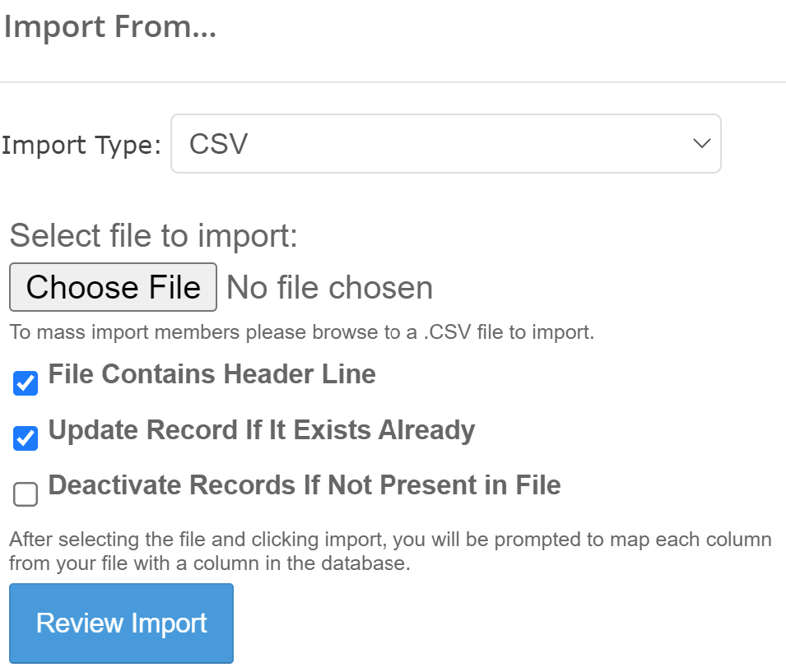Click the Deactivate Records If Not Present label
Viewport: 786px width, 672px height.
tap(305, 485)
